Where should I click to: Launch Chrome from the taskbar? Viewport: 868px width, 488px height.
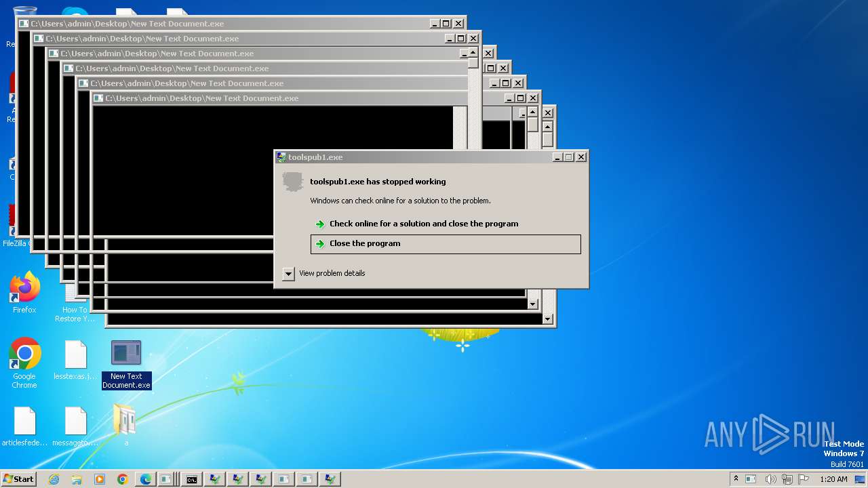[123, 479]
